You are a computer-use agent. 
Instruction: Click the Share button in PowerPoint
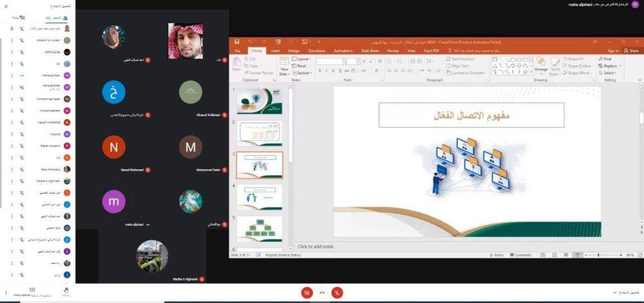point(630,50)
